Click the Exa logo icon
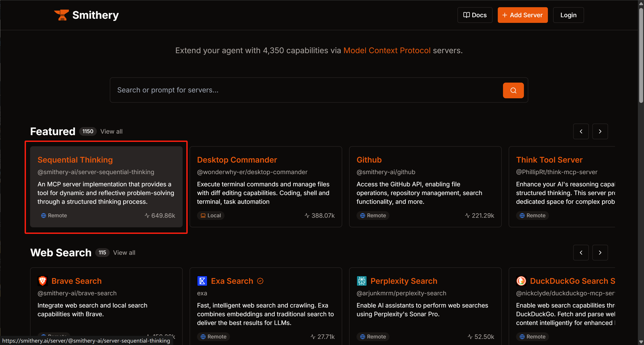This screenshot has height=345, width=644. (202, 281)
